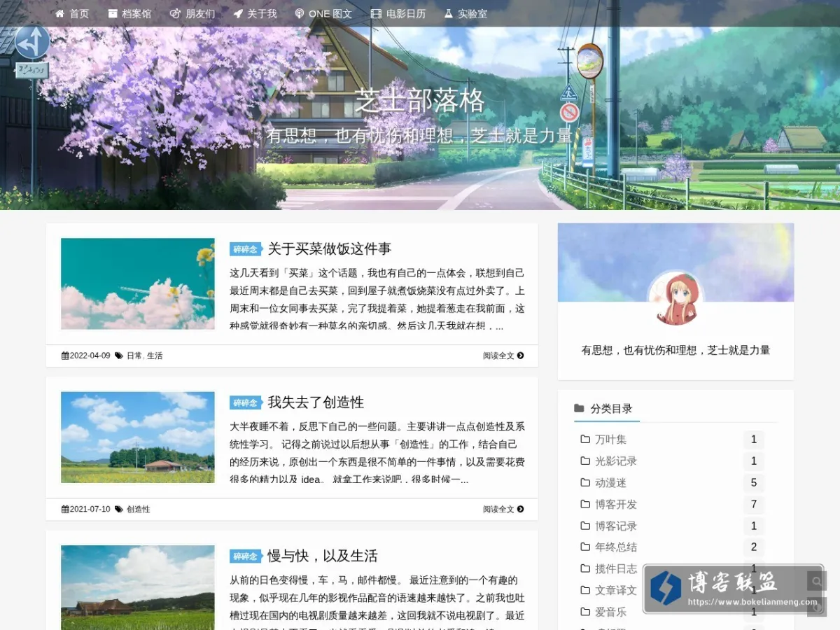Click the folder icon beside 万叶集
840x630 pixels.
585,440
